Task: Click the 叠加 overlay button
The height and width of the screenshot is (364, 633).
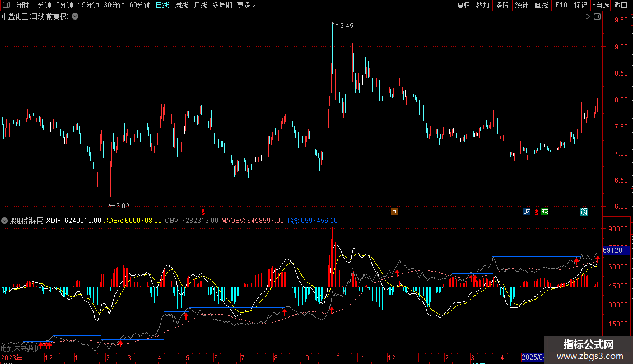Action: (x=482, y=5)
